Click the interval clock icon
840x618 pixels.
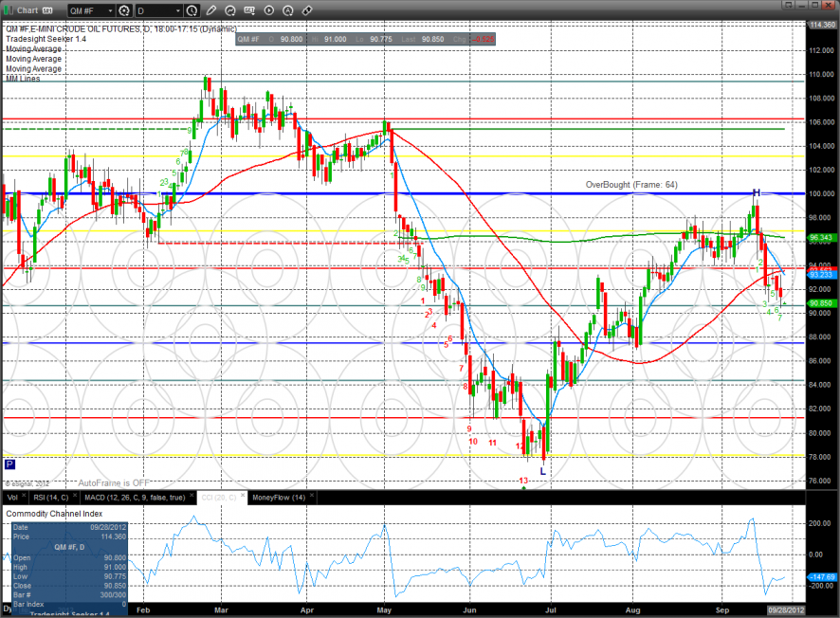pos(193,10)
